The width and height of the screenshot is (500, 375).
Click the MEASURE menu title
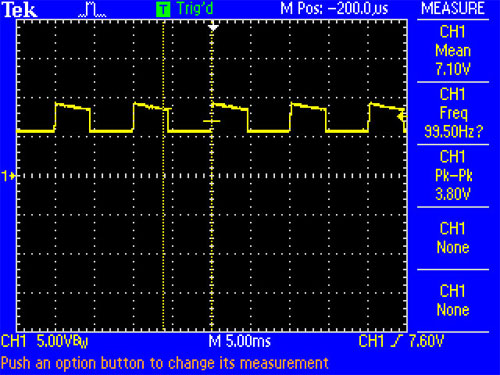click(x=453, y=8)
